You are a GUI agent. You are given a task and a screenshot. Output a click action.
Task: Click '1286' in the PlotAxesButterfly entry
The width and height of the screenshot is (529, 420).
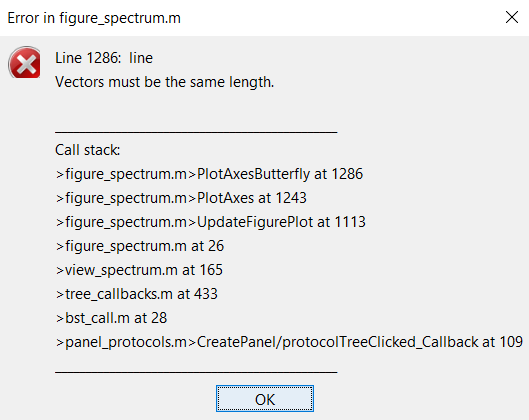(347, 174)
